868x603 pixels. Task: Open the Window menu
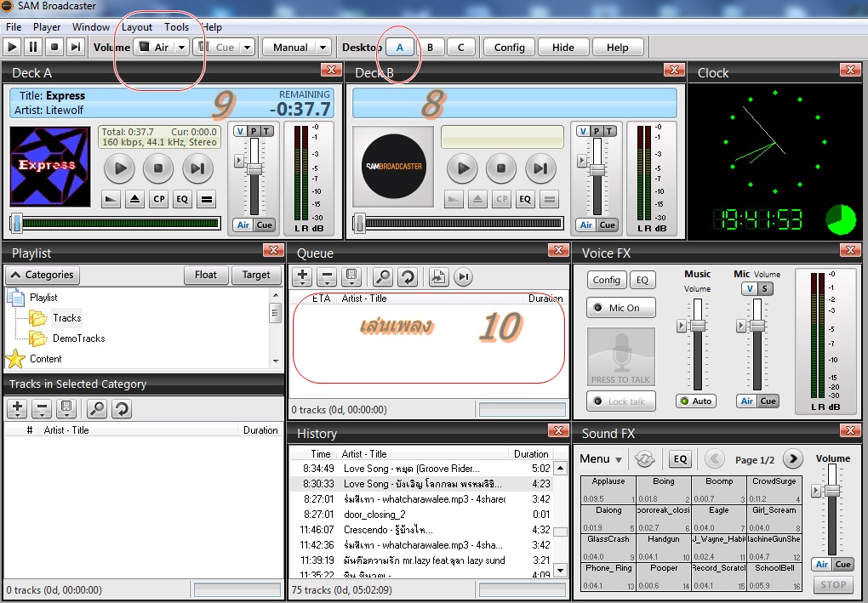click(91, 27)
